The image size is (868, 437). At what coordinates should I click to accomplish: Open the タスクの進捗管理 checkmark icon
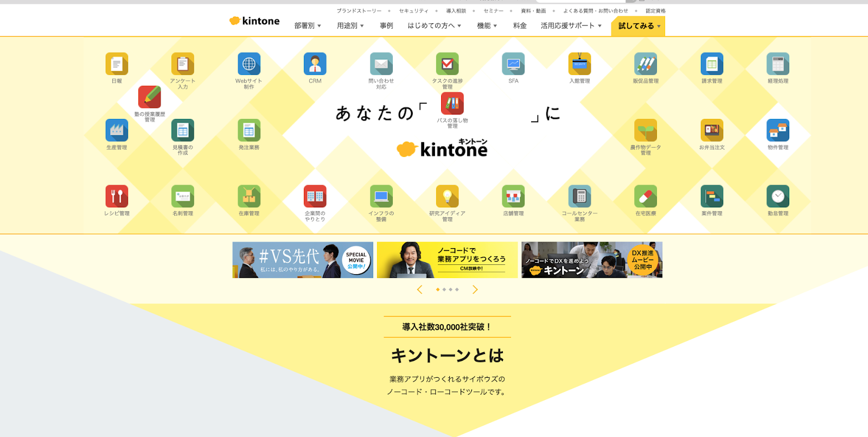(x=448, y=64)
